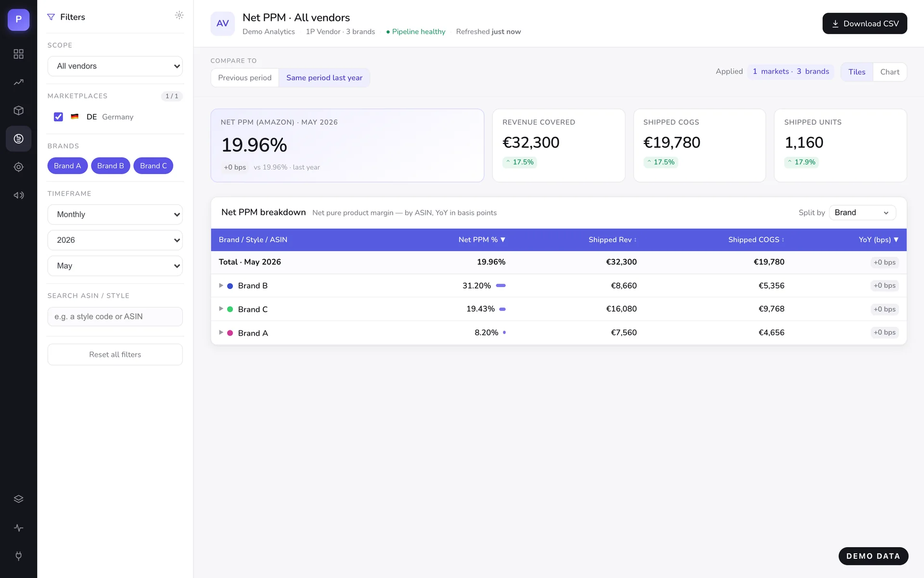Screen dimensions: 924x578
Task: Click the Brand B margin bar
Action: (x=500, y=286)
